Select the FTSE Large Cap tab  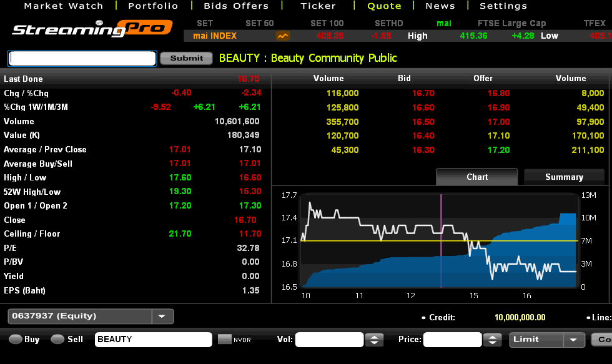click(x=511, y=23)
